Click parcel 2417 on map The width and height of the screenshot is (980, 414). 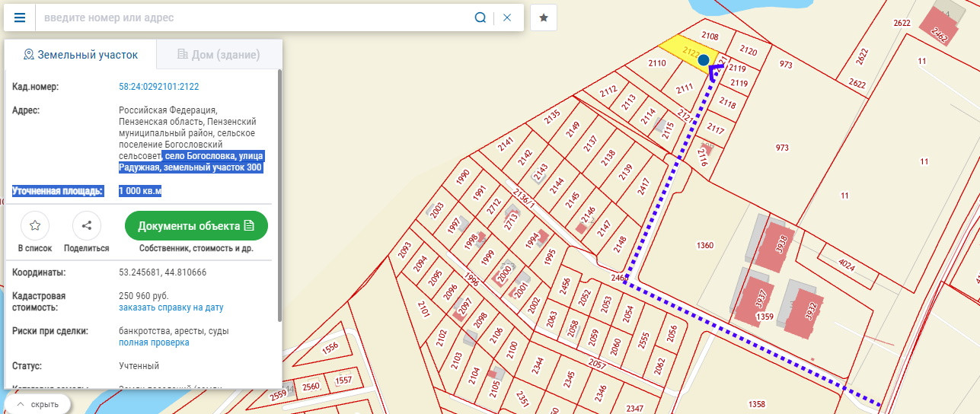643,186
